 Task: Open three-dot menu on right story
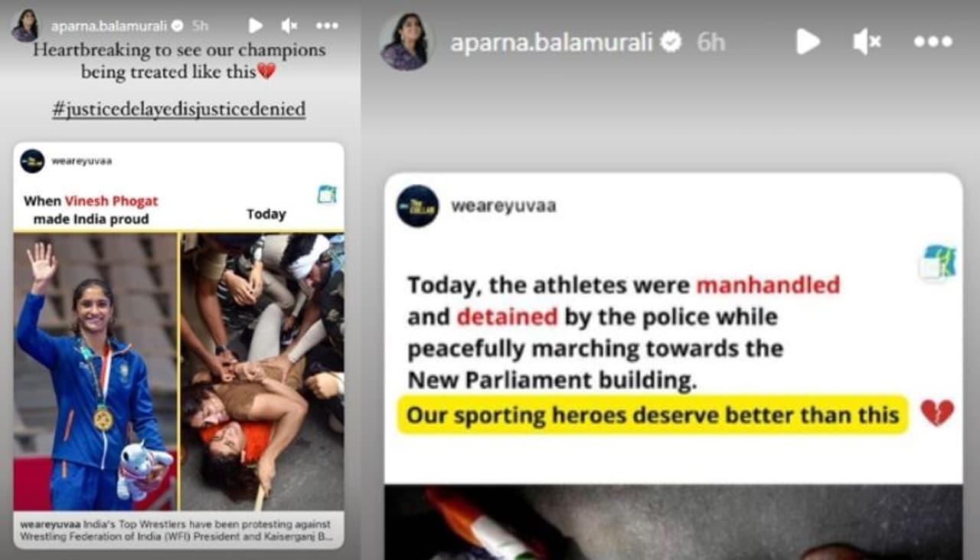coord(933,41)
